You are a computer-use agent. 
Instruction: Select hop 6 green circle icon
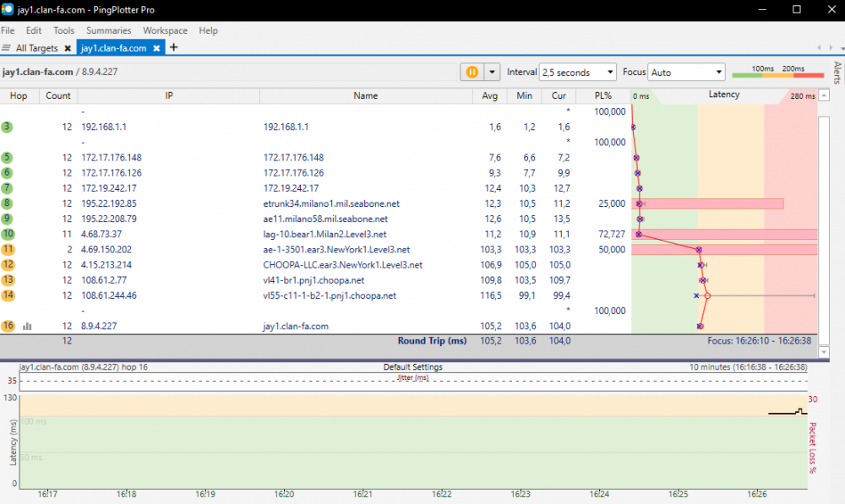pyautogui.click(x=7, y=173)
